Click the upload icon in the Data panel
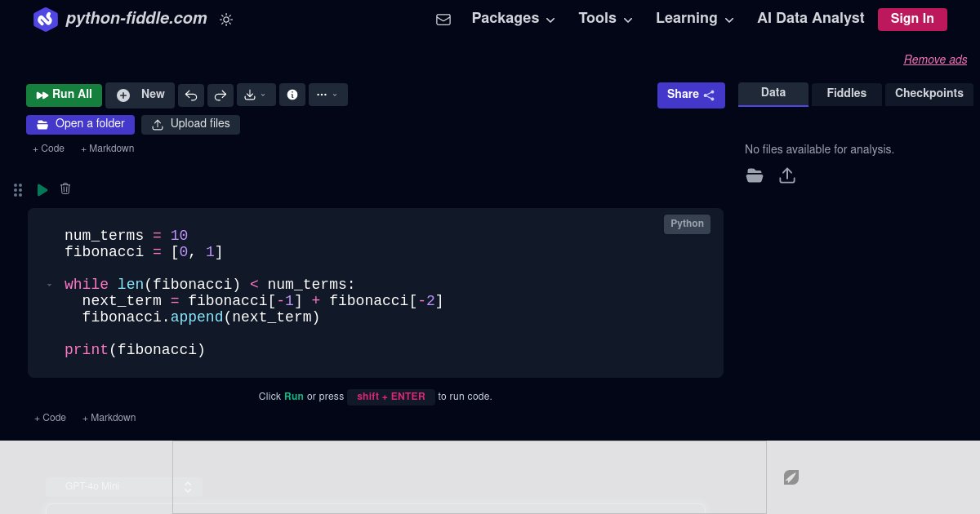The height and width of the screenshot is (514, 980). (787, 175)
